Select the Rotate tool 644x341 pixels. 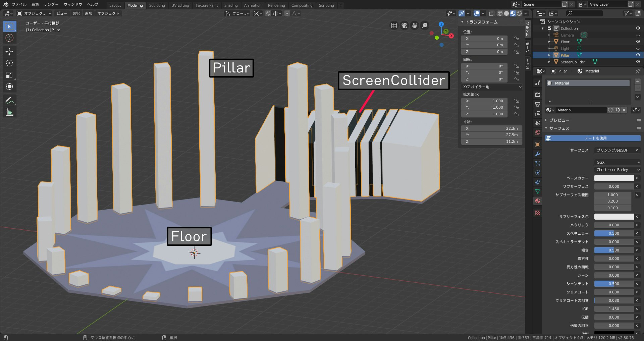(x=9, y=63)
